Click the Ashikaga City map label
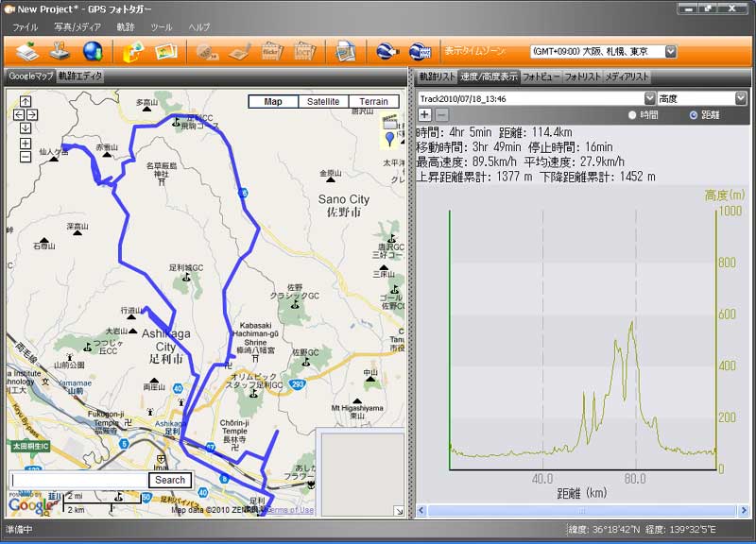The image size is (756, 544). point(166,346)
